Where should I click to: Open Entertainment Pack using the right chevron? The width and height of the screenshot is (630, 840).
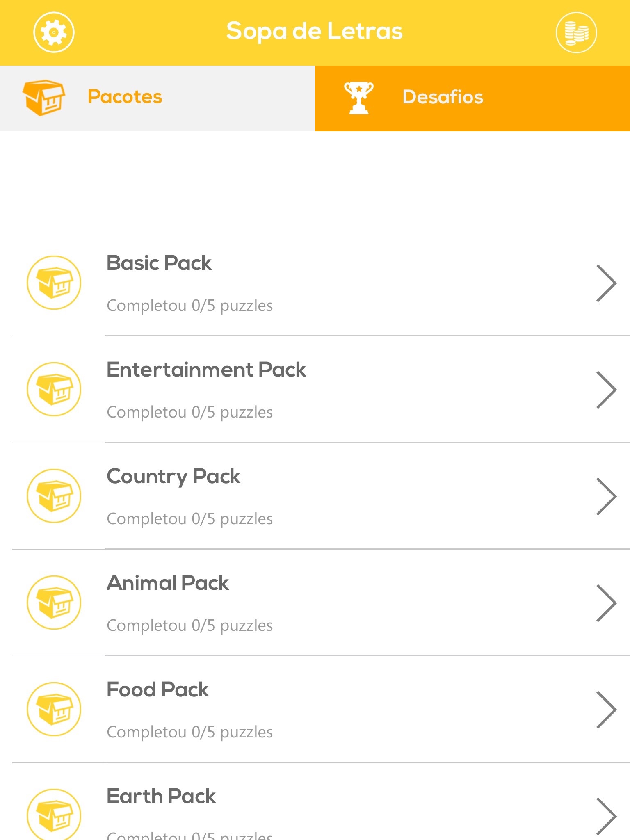click(606, 390)
